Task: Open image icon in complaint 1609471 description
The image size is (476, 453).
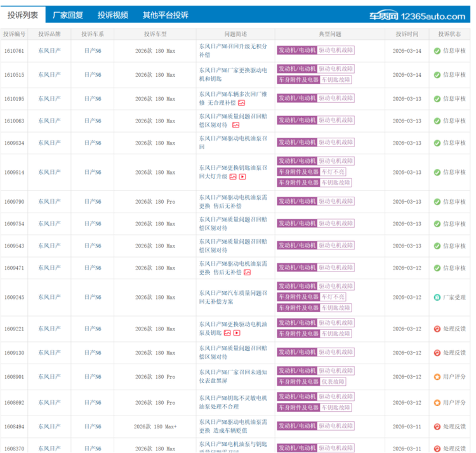Action: tap(247, 272)
